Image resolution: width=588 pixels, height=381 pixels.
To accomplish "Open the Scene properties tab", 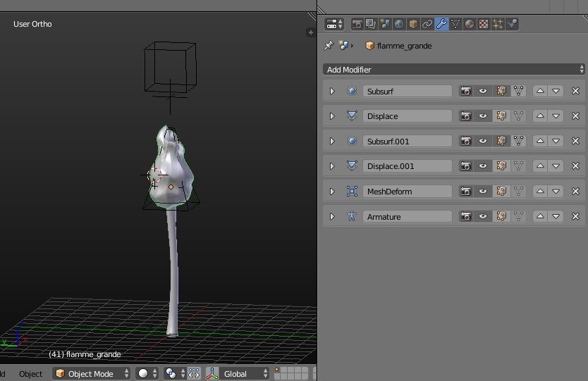I will pos(385,24).
